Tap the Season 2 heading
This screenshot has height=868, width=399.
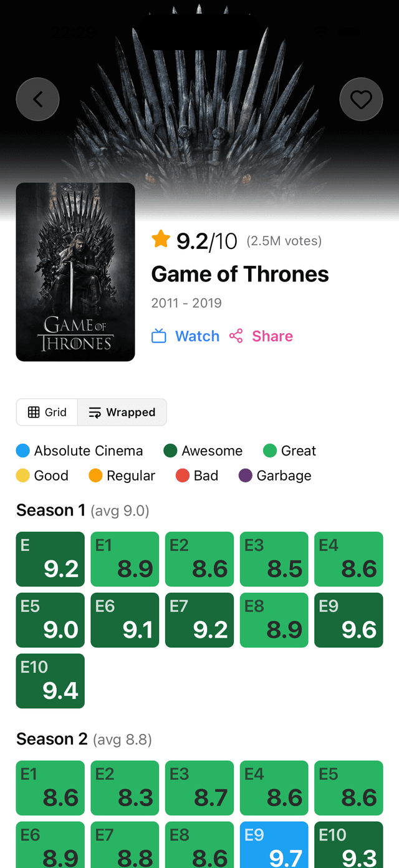[x=52, y=739]
